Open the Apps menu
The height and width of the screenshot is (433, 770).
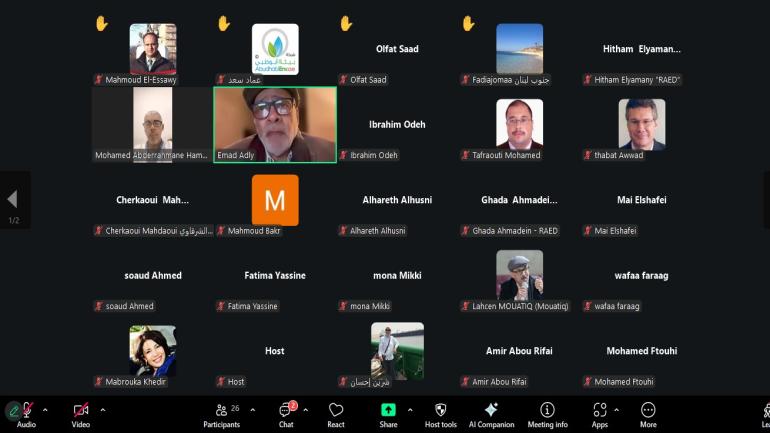click(599, 411)
